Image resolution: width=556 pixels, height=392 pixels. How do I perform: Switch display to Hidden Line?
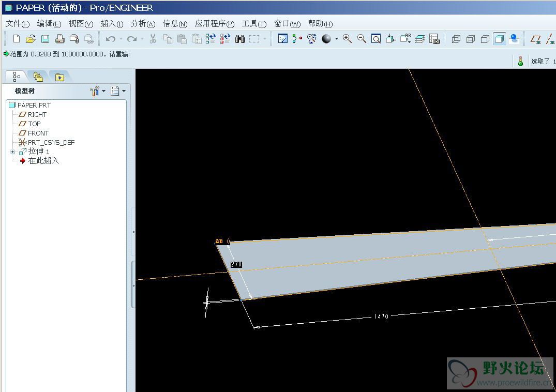471,39
